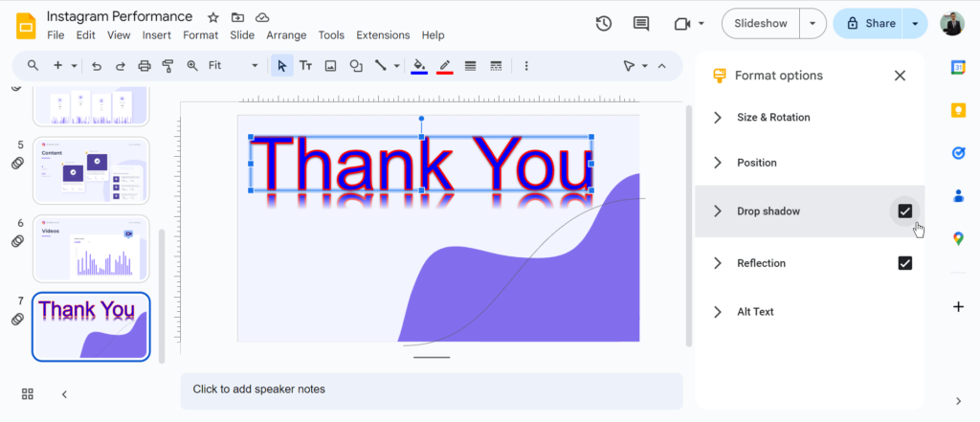Viewport: 980px width, 422px height.
Task: Open the Extensions menu
Action: [383, 35]
